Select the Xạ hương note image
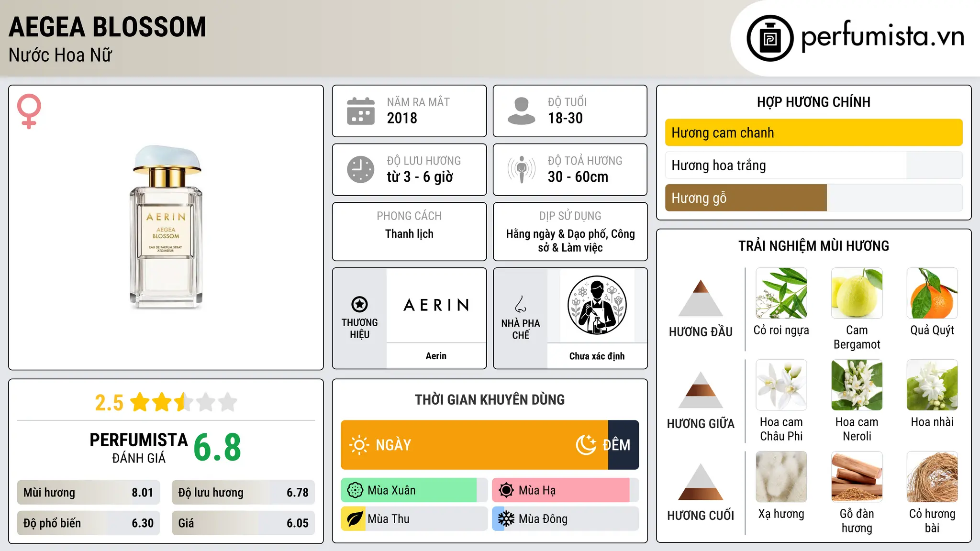 tap(781, 477)
